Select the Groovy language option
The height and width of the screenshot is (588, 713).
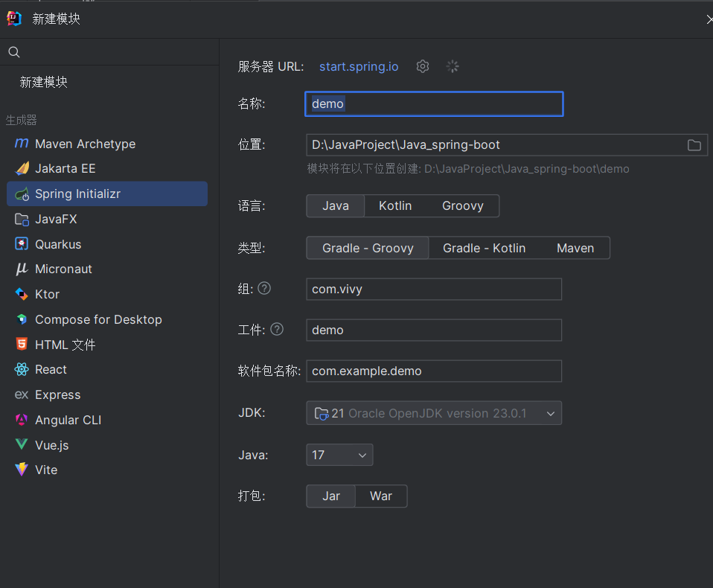[462, 205]
